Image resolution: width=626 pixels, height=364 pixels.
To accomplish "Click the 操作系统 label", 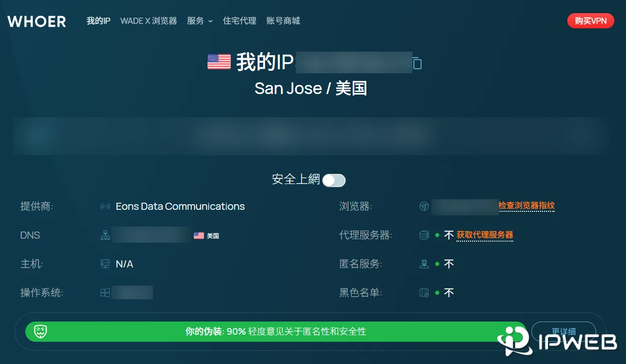I will point(42,293).
